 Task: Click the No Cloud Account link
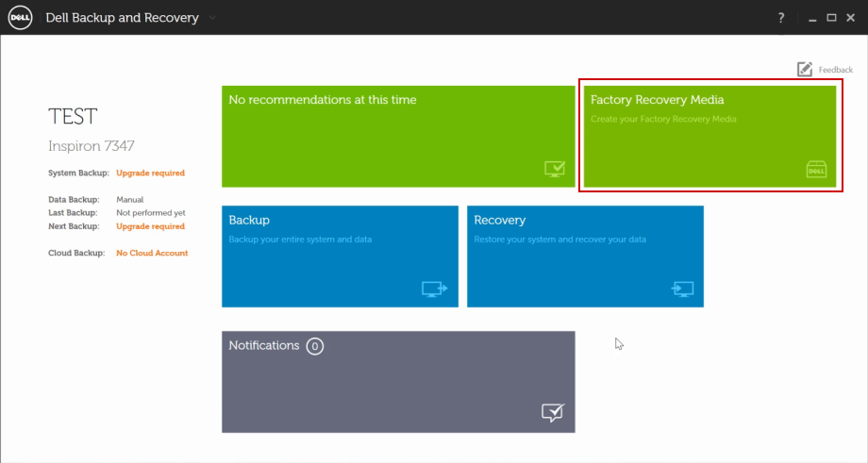pyautogui.click(x=152, y=253)
